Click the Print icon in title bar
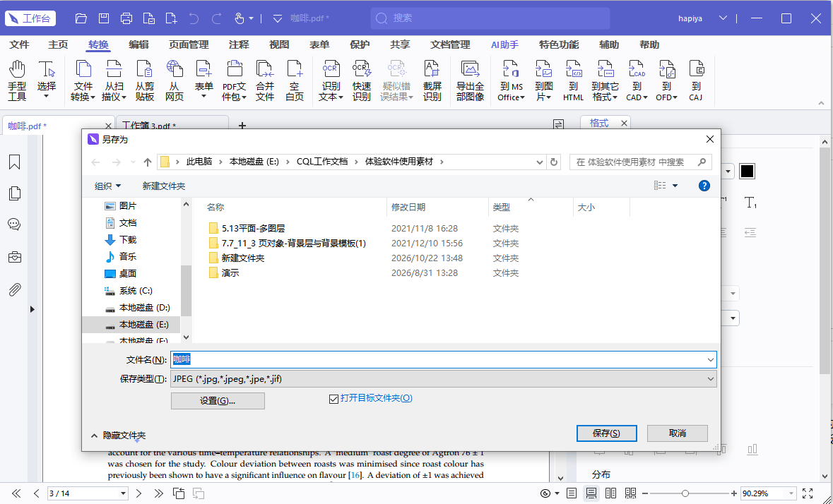 click(x=126, y=18)
